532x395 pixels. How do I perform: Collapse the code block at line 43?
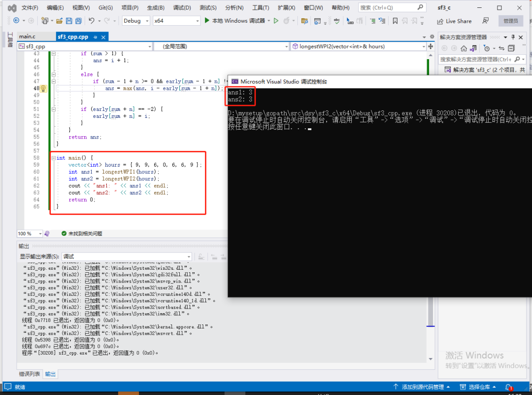pyautogui.click(x=54, y=53)
